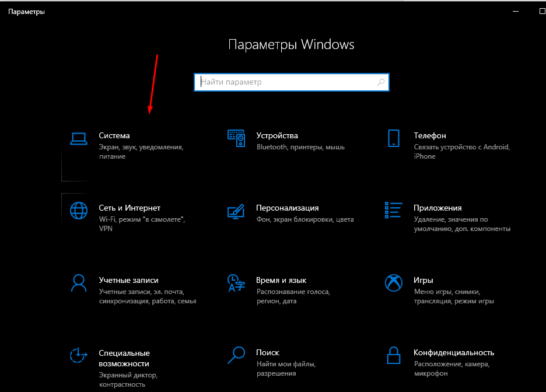Minimize the Параметры window

(x=516, y=11)
